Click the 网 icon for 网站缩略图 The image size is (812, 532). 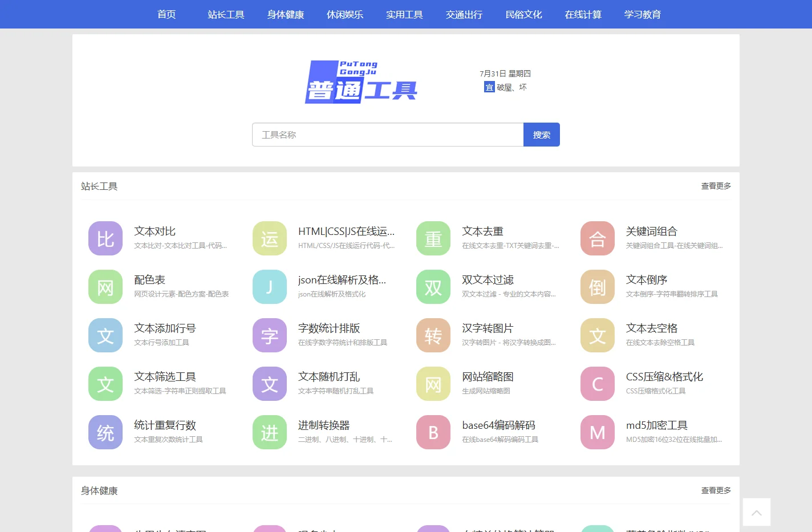coord(433,384)
